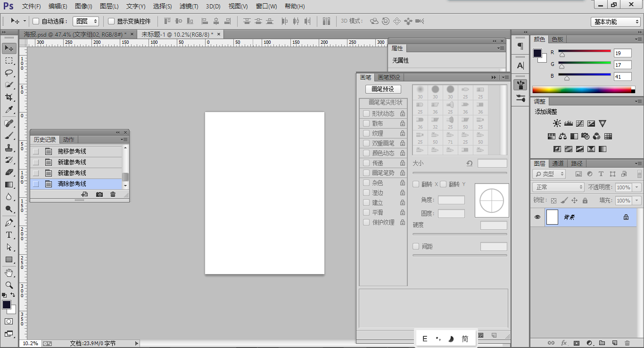Open the 属性 panel flyout menu

(x=501, y=48)
